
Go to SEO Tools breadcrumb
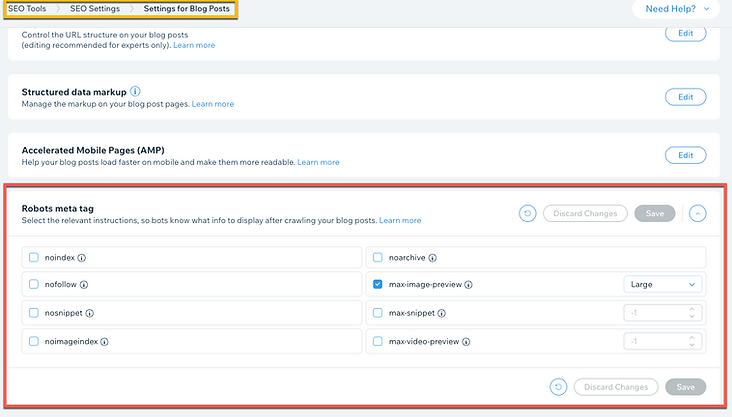(27, 8)
